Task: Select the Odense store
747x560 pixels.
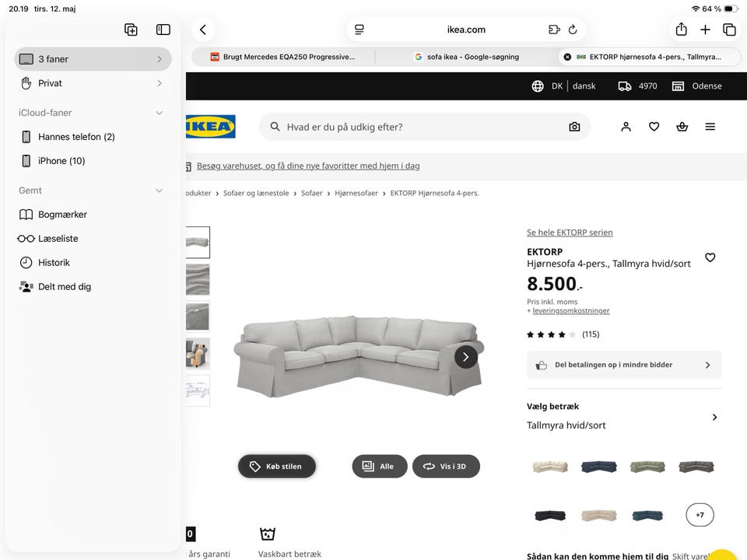Action: coord(696,86)
